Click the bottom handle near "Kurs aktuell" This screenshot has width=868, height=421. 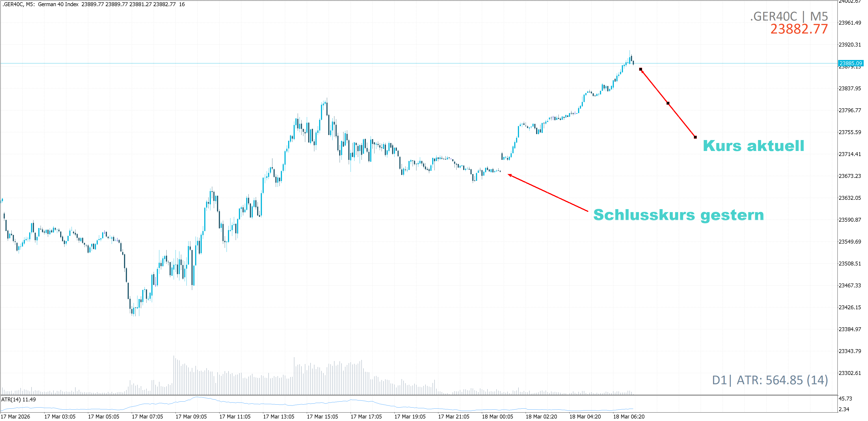point(695,137)
